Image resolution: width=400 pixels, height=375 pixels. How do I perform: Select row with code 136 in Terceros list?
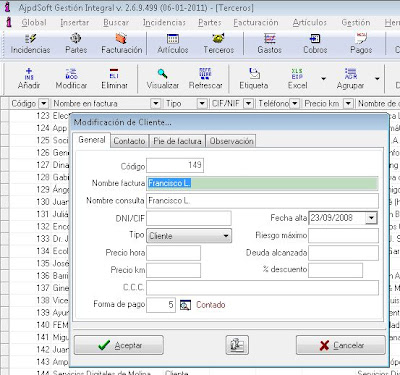[x=39, y=276]
